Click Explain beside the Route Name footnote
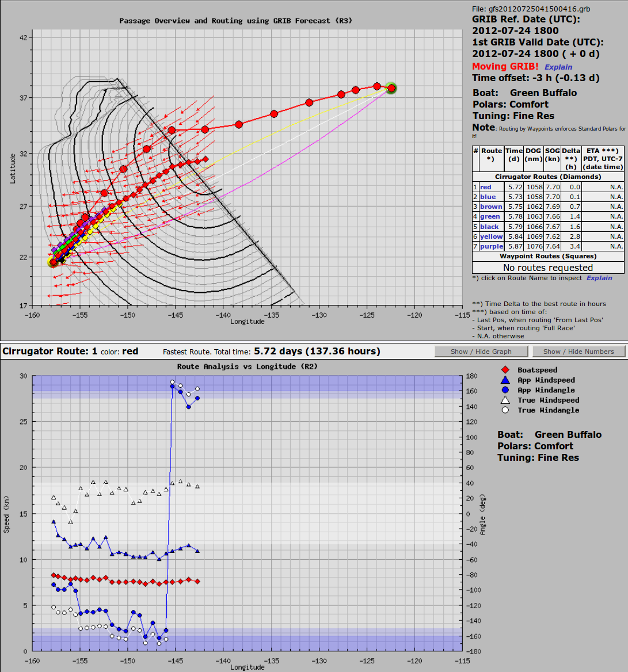Screen dimensions: 628x672 click(599, 278)
